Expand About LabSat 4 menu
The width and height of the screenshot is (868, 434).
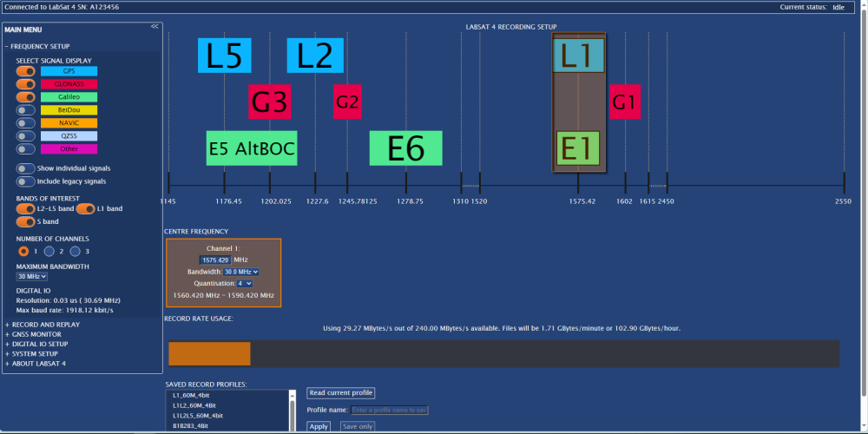(x=36, y=364)
